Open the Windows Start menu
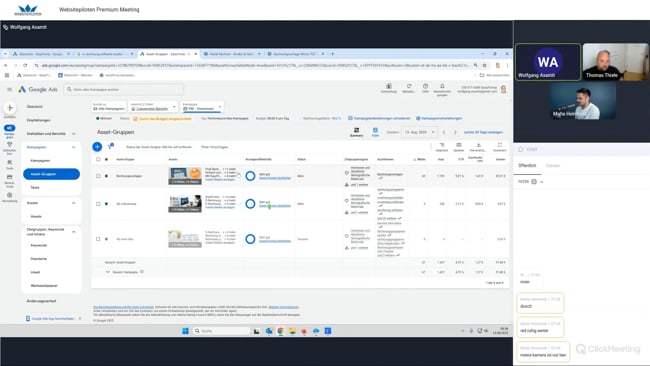Screen dimensions: 650x366 tap(185, 331)
